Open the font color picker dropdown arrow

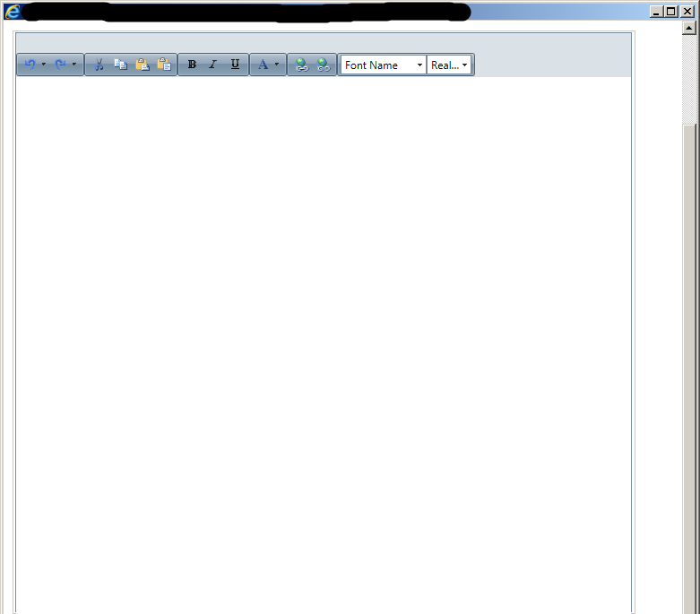tap(277, 65)
